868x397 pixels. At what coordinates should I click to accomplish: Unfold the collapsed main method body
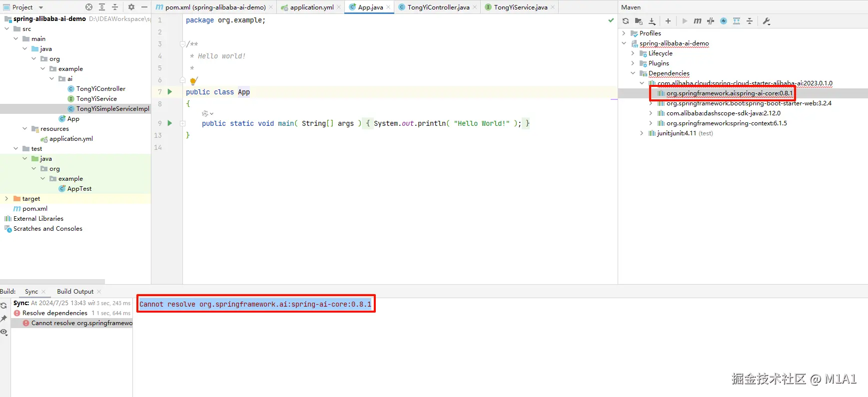click(x=183, y=123)
